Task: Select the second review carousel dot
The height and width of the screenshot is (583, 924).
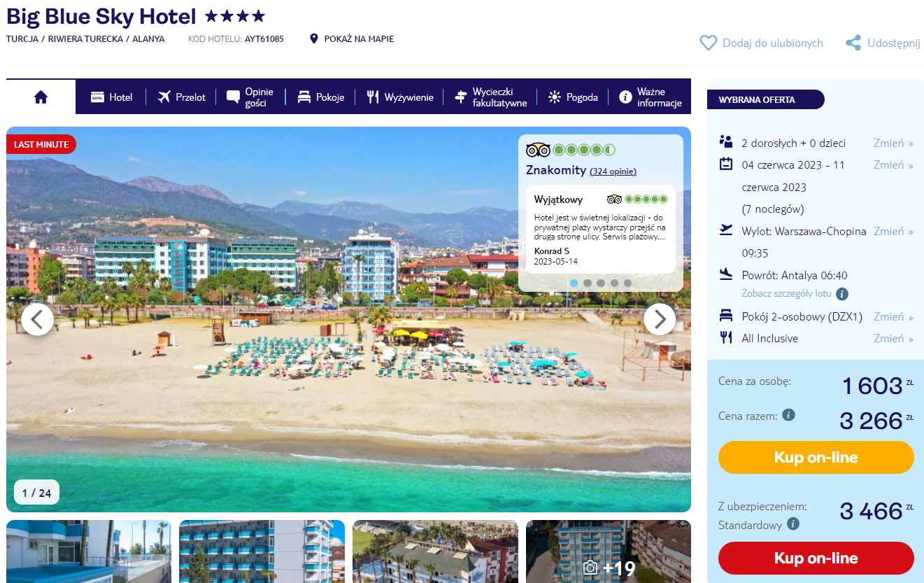Action: 588,283
